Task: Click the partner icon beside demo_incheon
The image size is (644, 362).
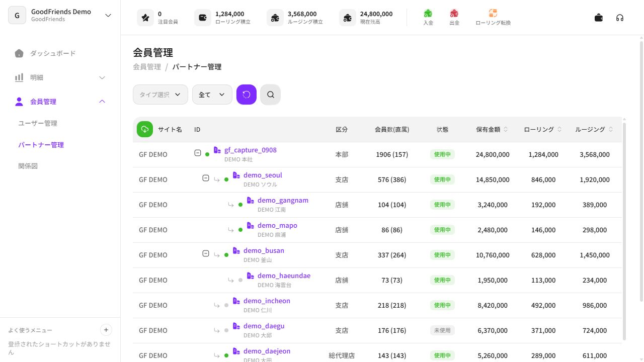Action: click(236, 301)
